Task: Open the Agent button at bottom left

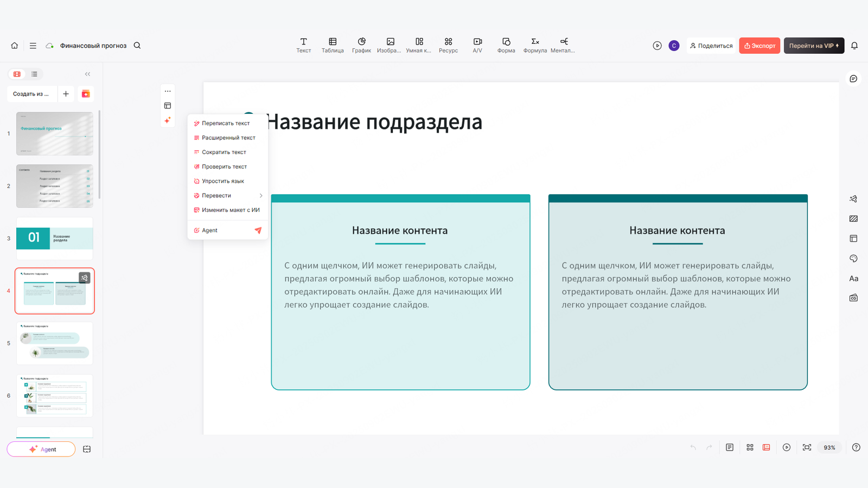Action: click(41, 449)
